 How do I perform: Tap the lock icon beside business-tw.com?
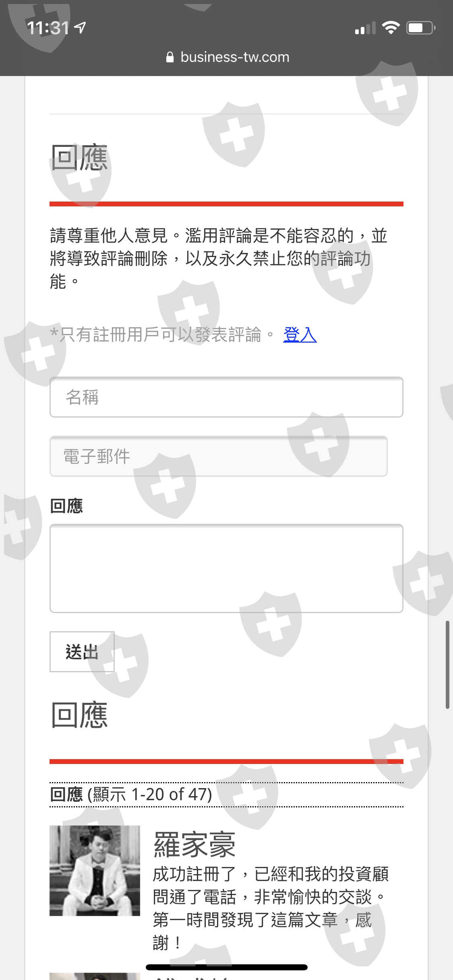(170, 57)
